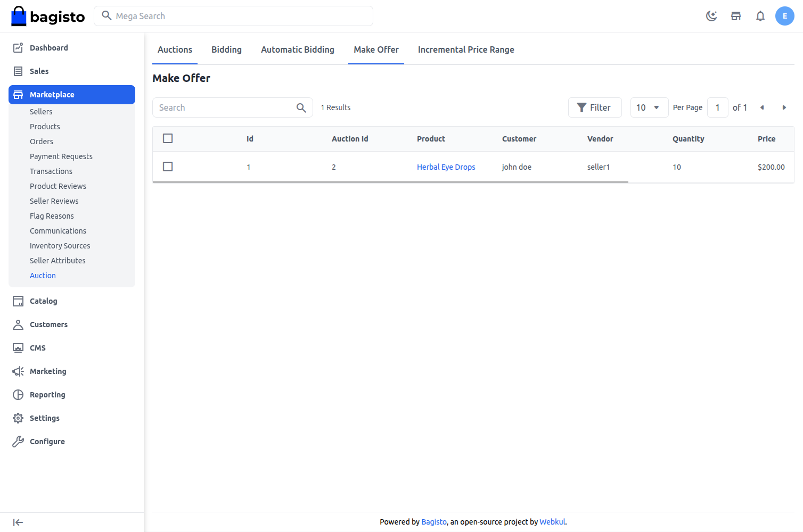Open the storefront shop icon in header
The width and height of the screenshot is (803, 532).
coord(736,16)
